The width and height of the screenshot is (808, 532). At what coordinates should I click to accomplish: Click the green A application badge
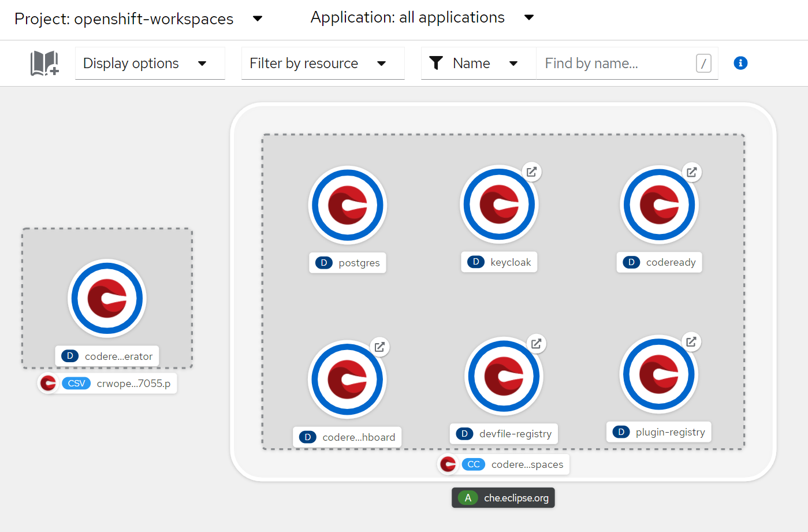tap(468, 497)
